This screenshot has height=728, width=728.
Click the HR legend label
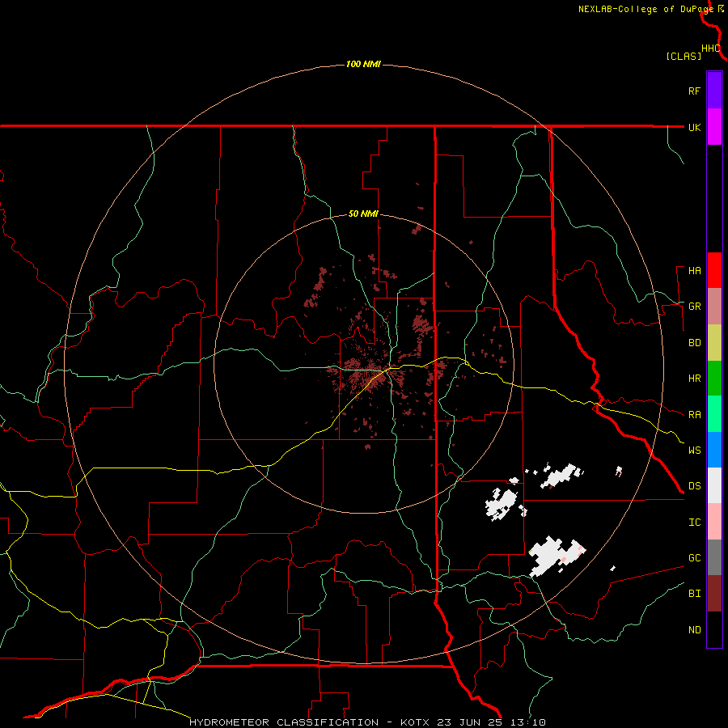694,379
